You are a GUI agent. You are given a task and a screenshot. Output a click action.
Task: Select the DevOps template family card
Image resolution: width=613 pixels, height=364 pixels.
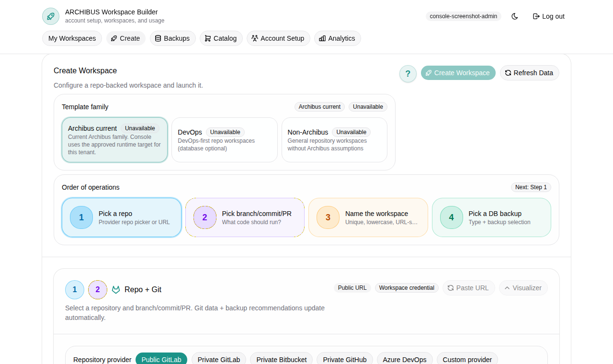tap(224, 139)
